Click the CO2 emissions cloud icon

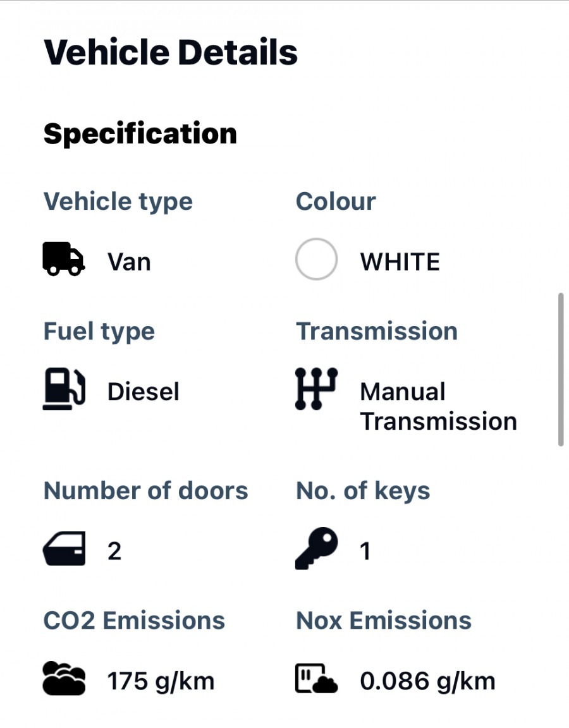63,679
